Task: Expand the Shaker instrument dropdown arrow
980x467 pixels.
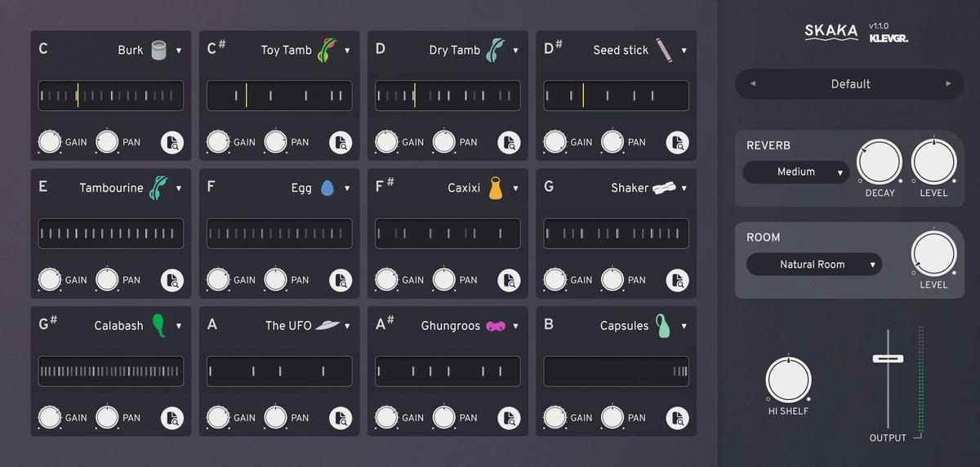Action: point(684,189)
